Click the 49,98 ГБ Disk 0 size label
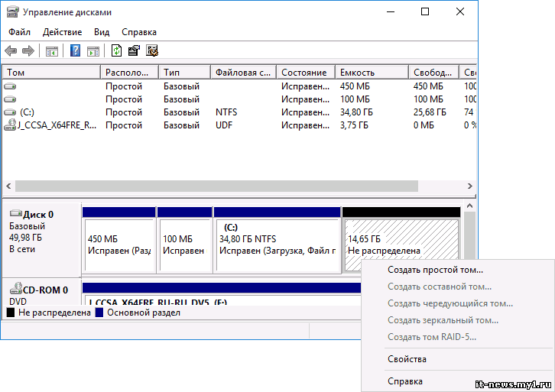The width and height of the screenshot is (555, 392). [25, 238]
